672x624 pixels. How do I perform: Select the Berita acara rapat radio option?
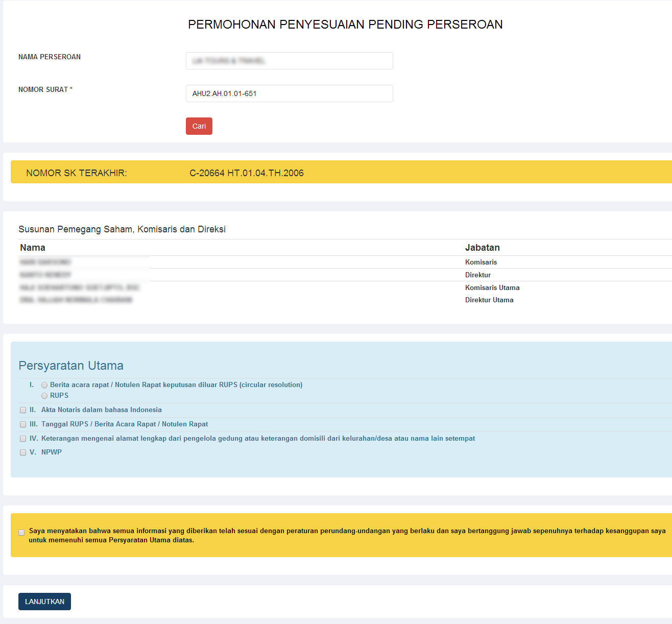[x=44, y=385]
